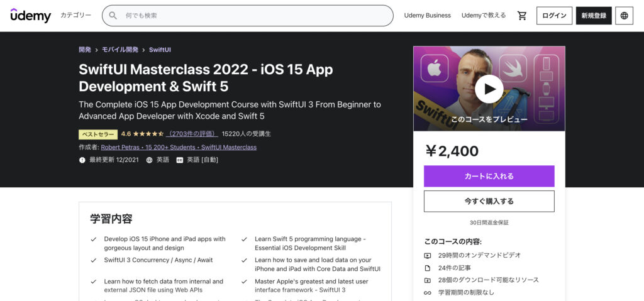Image resolution: width=644 pixels, height=301 pixels.
Task: Click the 30日間返金保証 text
Action: 489,222
